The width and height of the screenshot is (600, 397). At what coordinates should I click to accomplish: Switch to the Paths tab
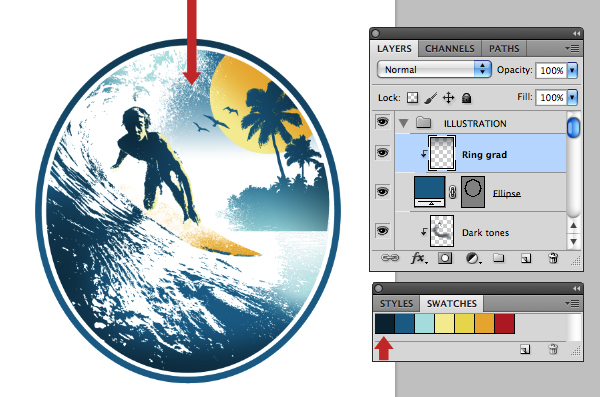click(x=504, y=49)
